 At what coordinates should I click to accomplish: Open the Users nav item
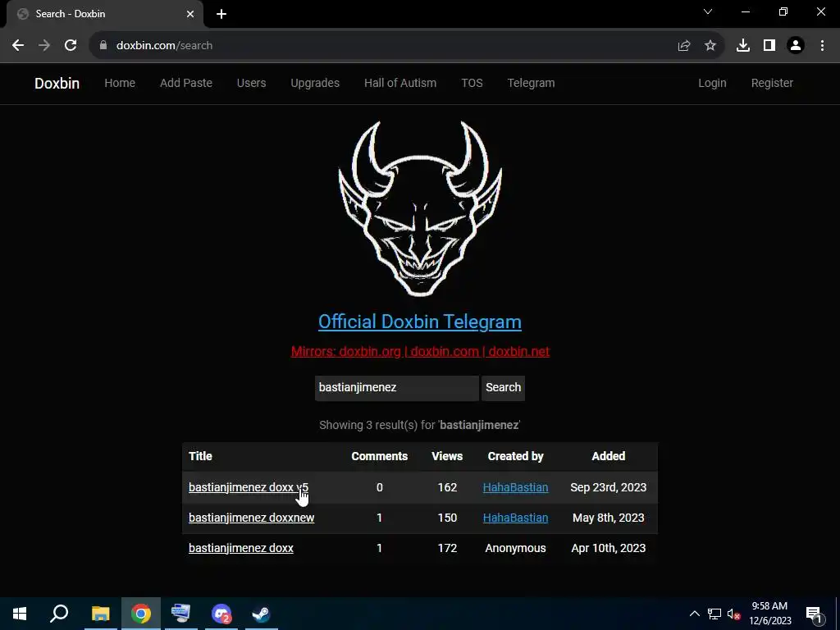[x=251, y=83]
